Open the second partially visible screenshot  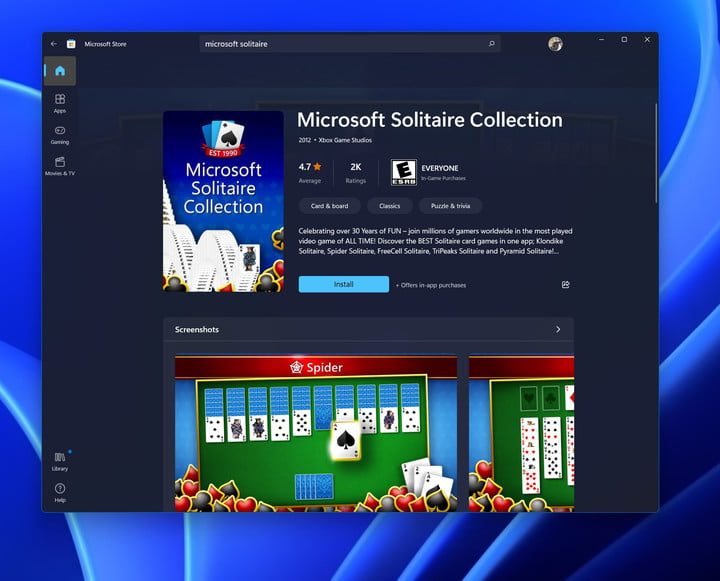[x=521, y=433]
